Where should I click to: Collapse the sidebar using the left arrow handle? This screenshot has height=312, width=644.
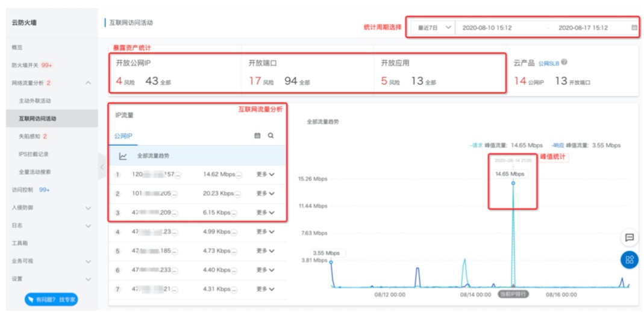(x=102, y=166)
